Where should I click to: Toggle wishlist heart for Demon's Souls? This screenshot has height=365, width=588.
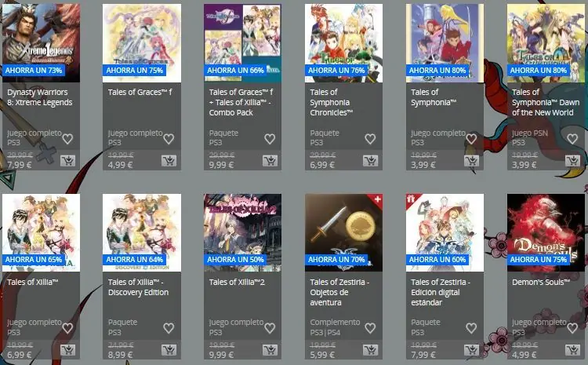(572, 328)
